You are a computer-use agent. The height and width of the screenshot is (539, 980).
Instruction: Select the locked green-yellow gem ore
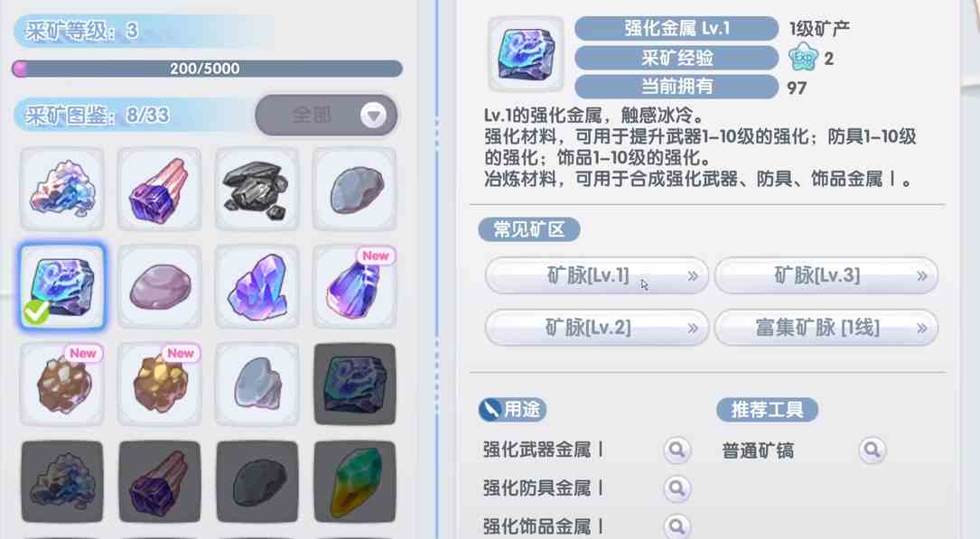coord(354,481)
